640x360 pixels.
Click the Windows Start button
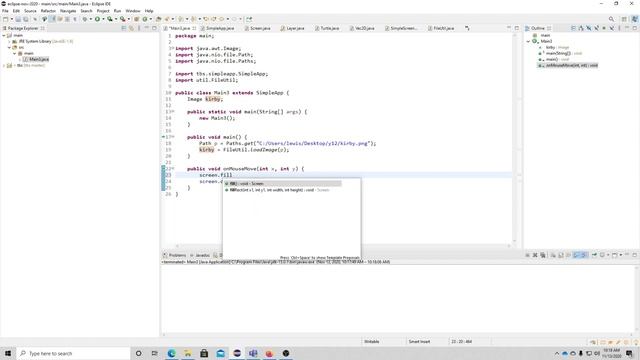point(8,353)
